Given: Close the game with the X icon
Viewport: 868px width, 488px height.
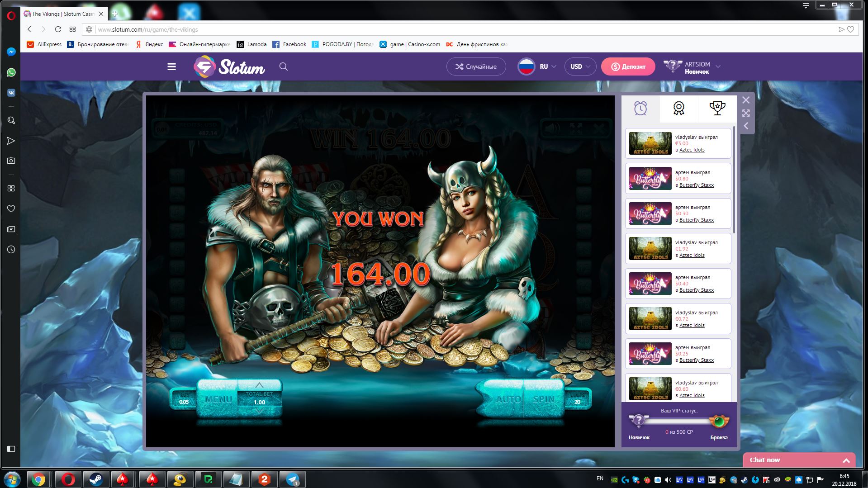Looking at the screenshot, I should coord(746,100).
